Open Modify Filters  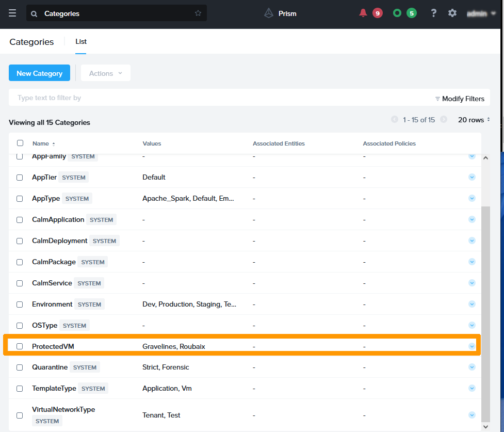tap(460, 99)
